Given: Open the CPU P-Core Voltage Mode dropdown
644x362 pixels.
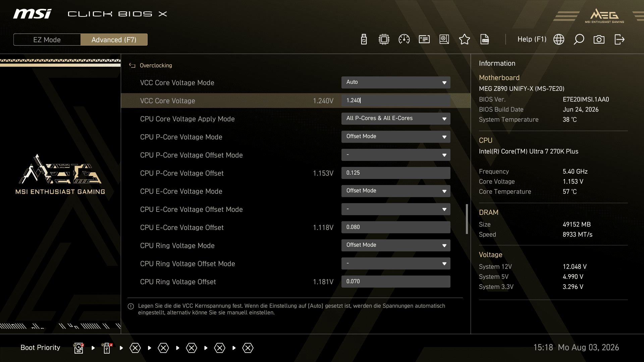Looking at the screenshot, I should (396, 137).
